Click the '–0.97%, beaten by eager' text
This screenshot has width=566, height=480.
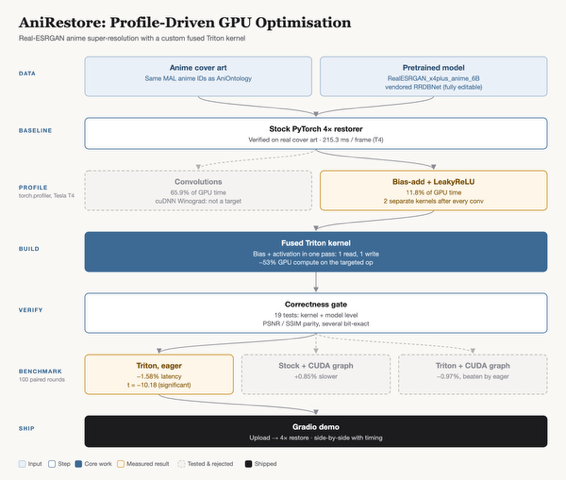473,376
